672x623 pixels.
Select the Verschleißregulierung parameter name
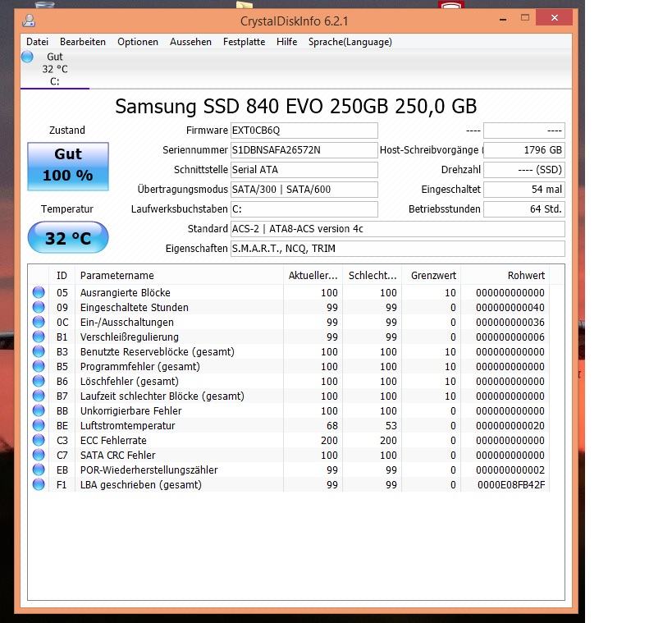click(x=130, y=337)
